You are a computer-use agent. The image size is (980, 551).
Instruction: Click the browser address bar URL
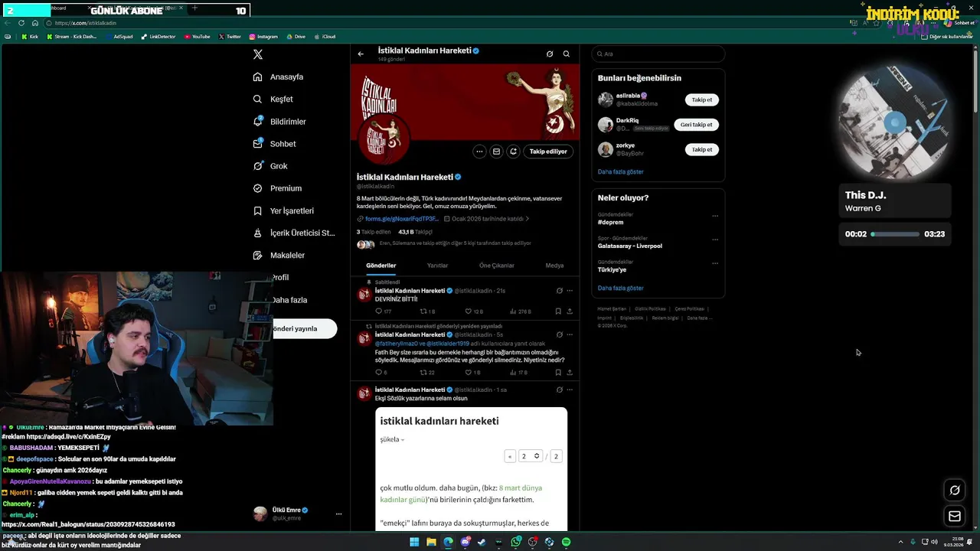point(85,24)
